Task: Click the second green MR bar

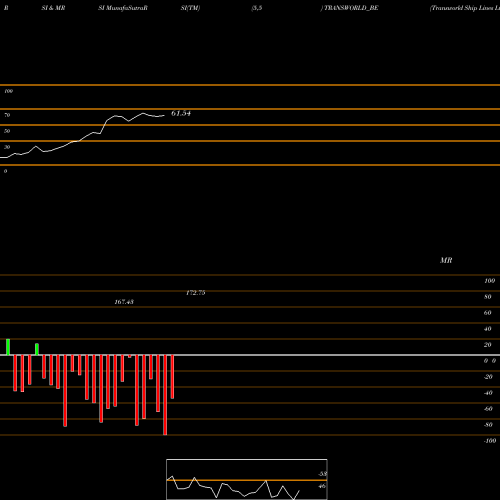Action: tap(37, 349)
